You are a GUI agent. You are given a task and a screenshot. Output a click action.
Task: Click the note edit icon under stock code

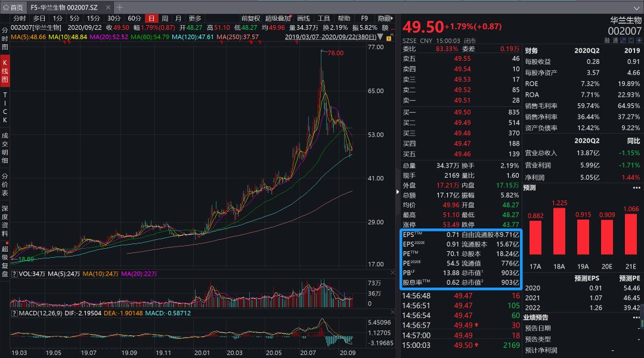tap(623, 41)
